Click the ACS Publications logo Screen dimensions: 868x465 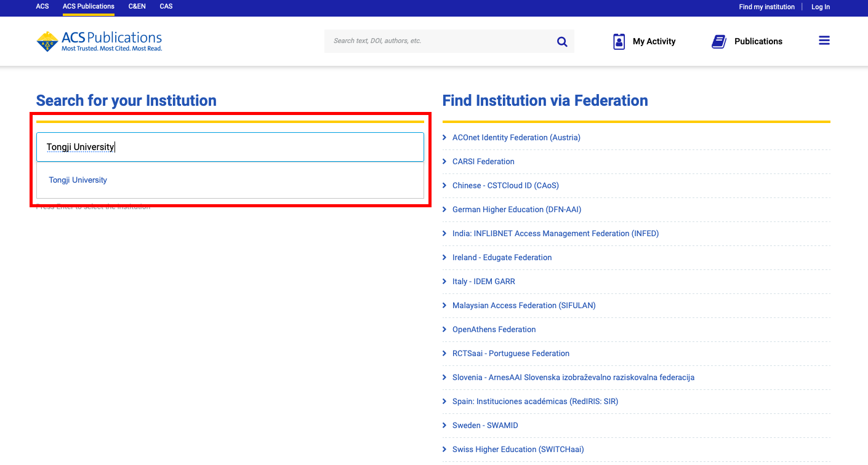click(x=99, y=41)
